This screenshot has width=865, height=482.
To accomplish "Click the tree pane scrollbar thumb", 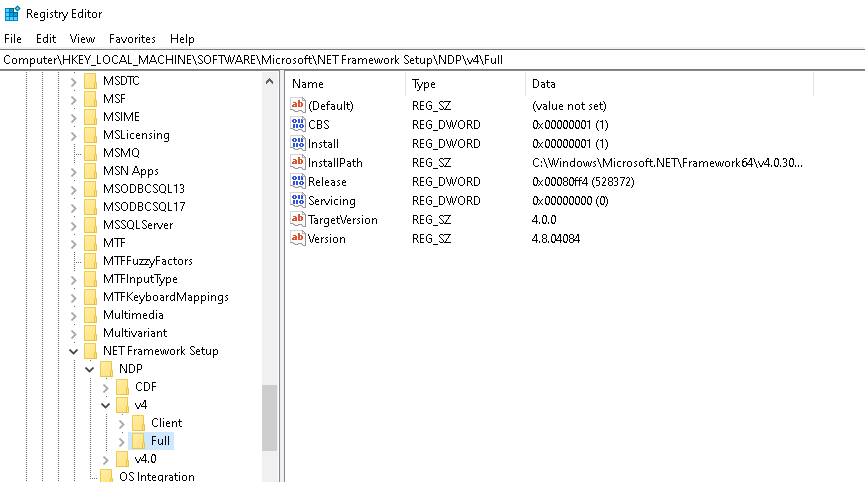I will click(269, 418).
